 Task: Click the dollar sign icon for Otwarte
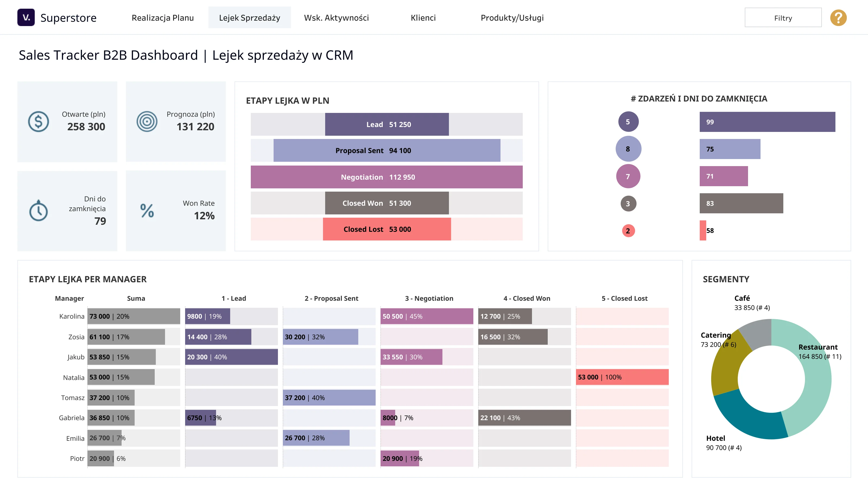point(39,121)
